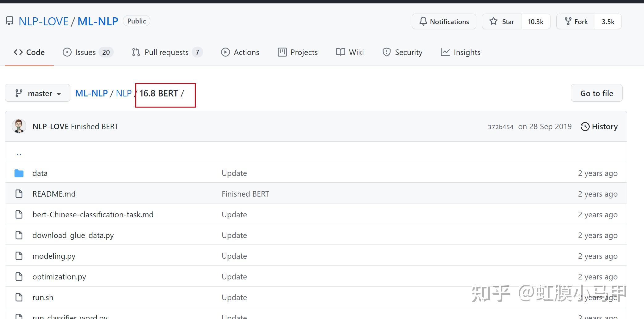Navigate to ML-NLP in breadcrumb path
Image resolution: width=644 pixels, height=319 pixels.
point(91,93)
